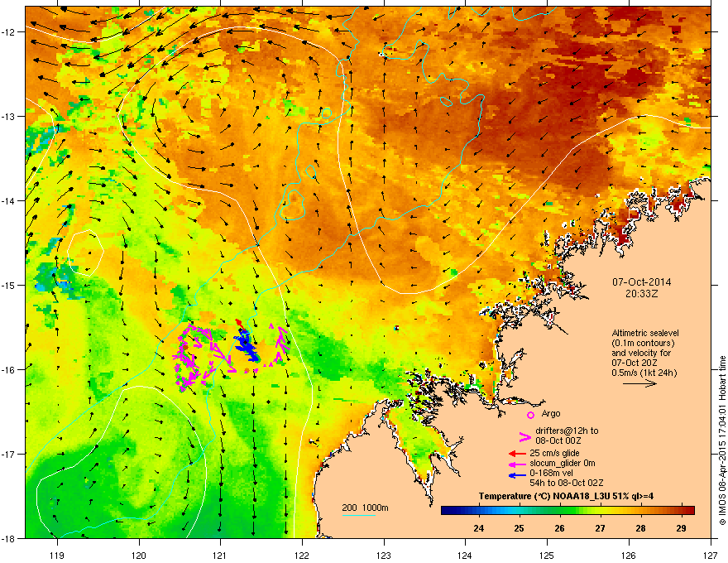Click the 0-168m vel label
This screenshot has width=728, height=563.
551,473
